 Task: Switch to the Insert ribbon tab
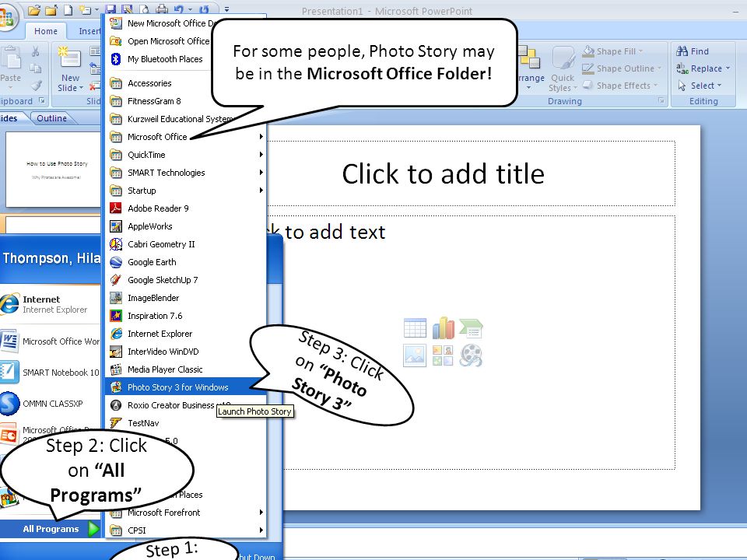(89, 31)
